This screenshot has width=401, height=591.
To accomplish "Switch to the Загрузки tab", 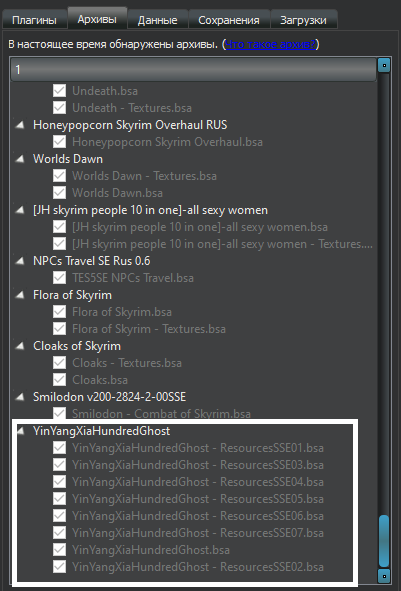I will [303, 20].
